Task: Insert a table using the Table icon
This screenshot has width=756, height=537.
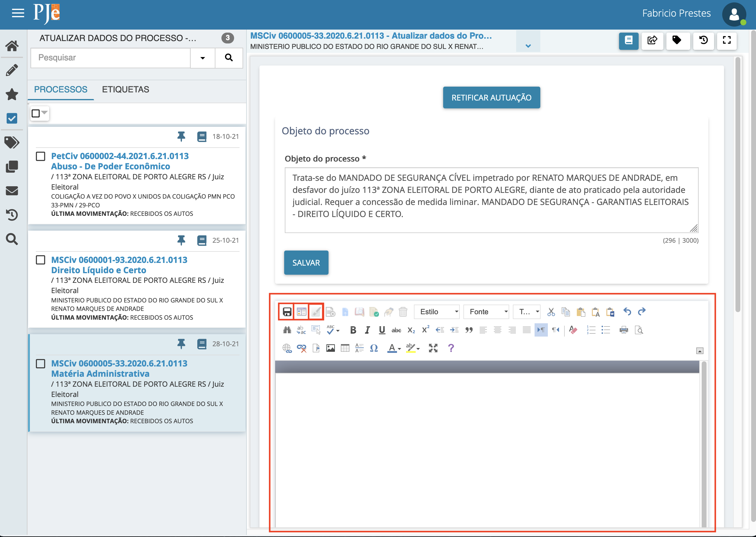Action: pos(345,348)
